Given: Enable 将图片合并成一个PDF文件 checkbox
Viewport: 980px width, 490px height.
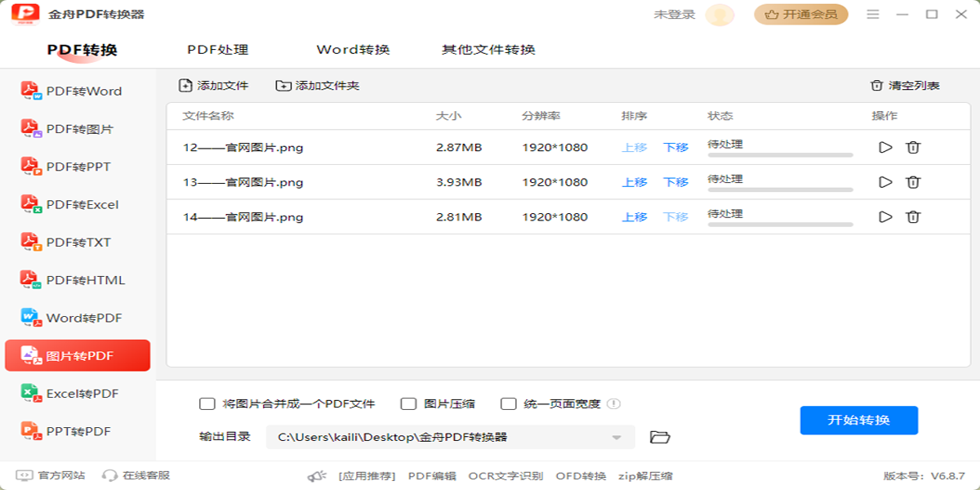Looking at the screenshot, I should [207, 403].
